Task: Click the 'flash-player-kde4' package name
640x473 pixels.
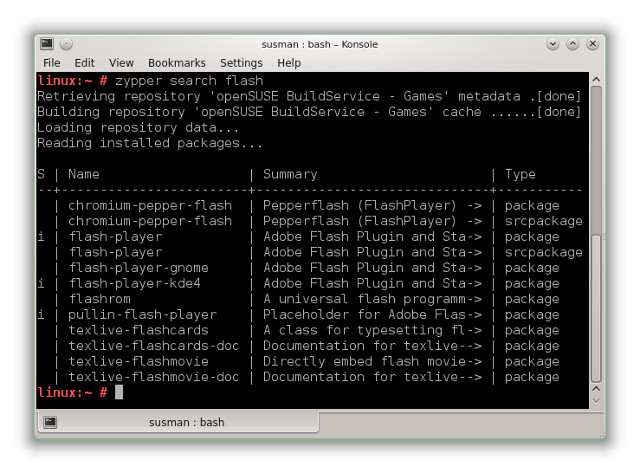Action: pyautogui.click(x=135, y=283)
